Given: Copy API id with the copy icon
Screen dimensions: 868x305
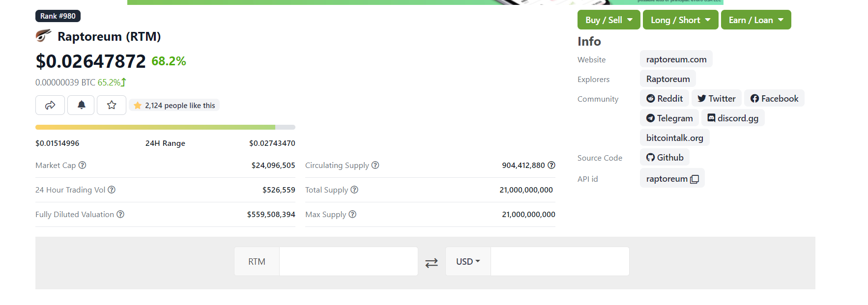Looking at the screenshot, I should point(694,179).
